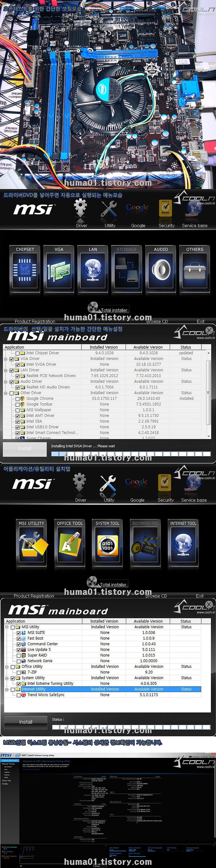This screenshot has height=868, width=216.
Task: Check the 7-ZIP checkbox
Action: tap(19, 672)
